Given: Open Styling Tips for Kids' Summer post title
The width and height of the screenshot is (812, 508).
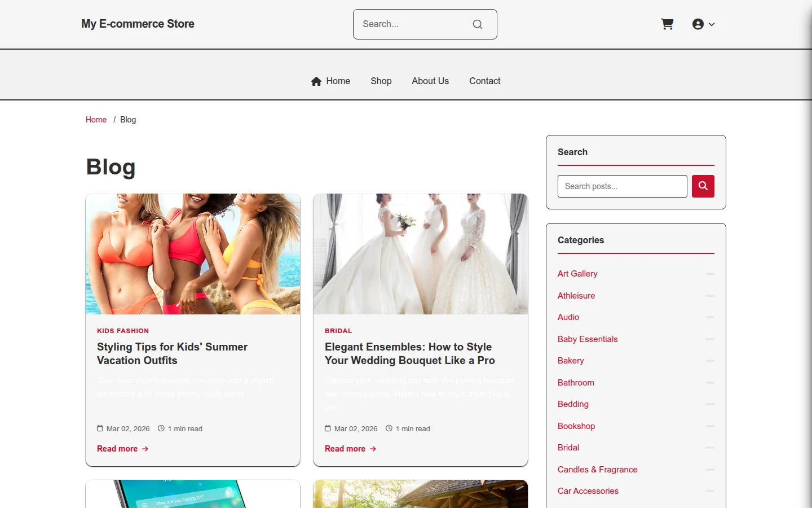Looking at the screenshot, I should [x=173, y=354].
